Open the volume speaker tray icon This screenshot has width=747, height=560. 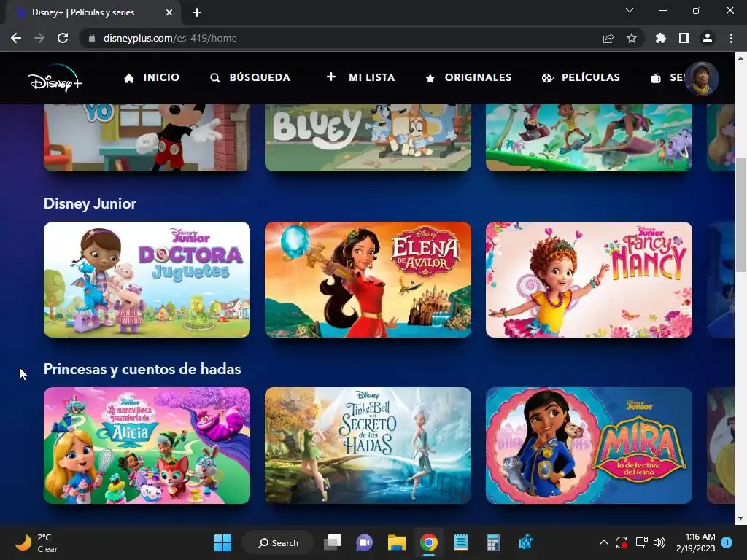pos(659,542)
